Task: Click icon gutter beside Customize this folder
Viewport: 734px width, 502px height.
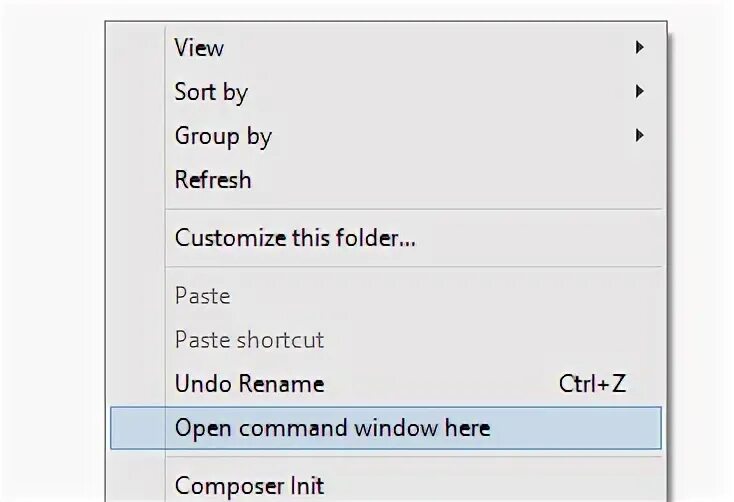Action: coord(136,238)
